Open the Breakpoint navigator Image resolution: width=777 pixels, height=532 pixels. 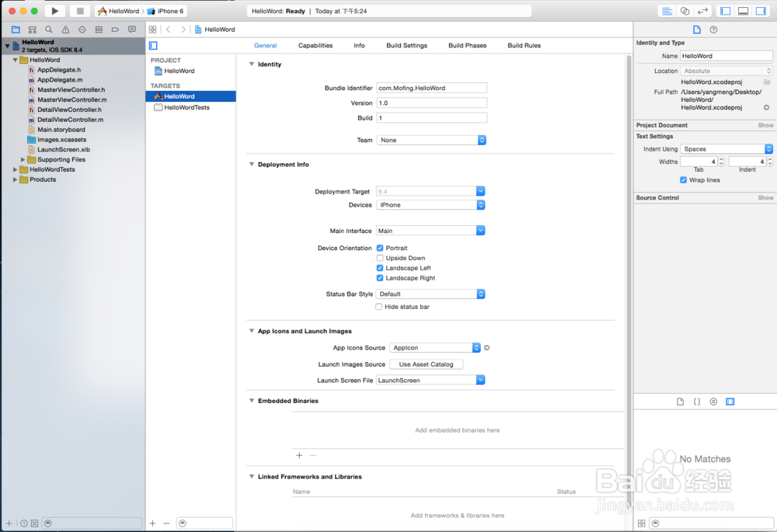115,30
